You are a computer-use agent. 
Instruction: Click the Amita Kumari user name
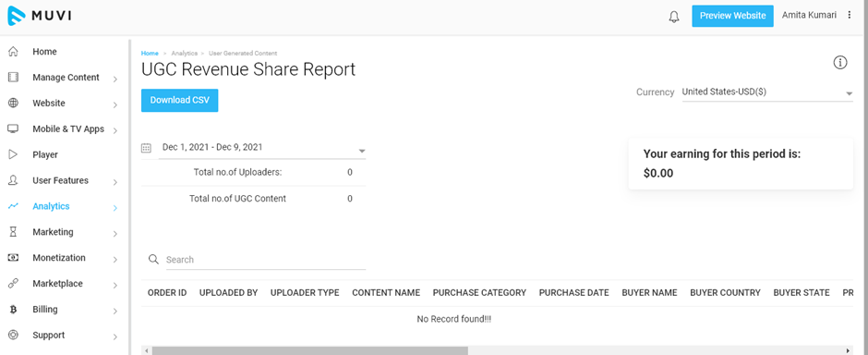pos(809,16)
